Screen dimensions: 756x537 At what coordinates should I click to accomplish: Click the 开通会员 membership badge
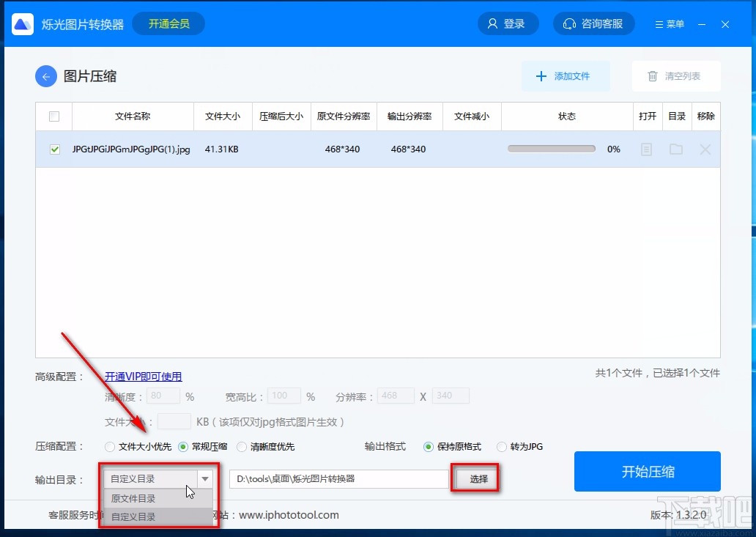168,23
